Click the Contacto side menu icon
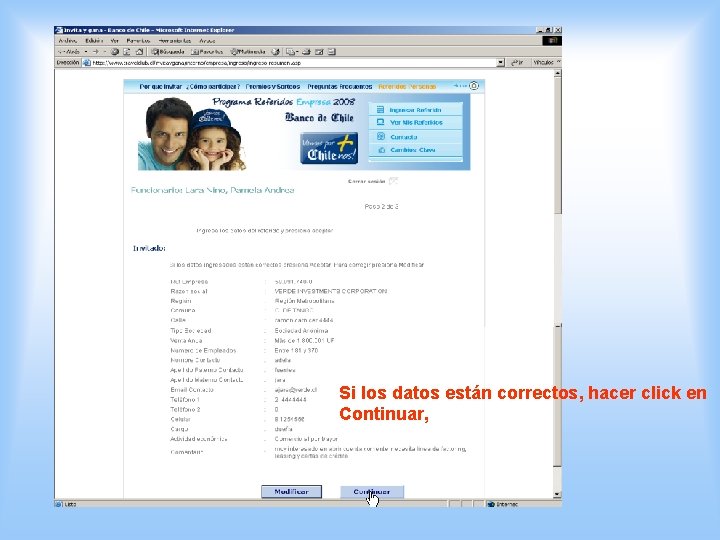The width and height of the screenshot is (720, 540). click(x=381, y=136)
